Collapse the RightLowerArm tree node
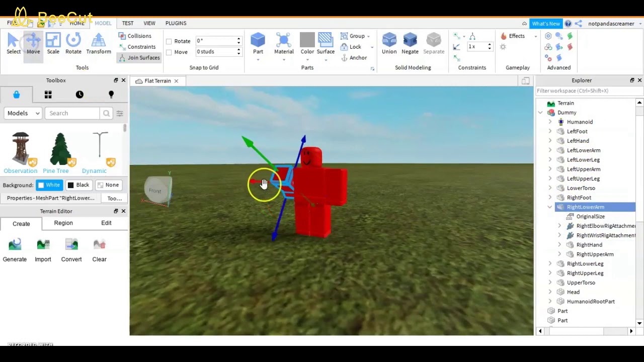644x362 pixels. 550,207
